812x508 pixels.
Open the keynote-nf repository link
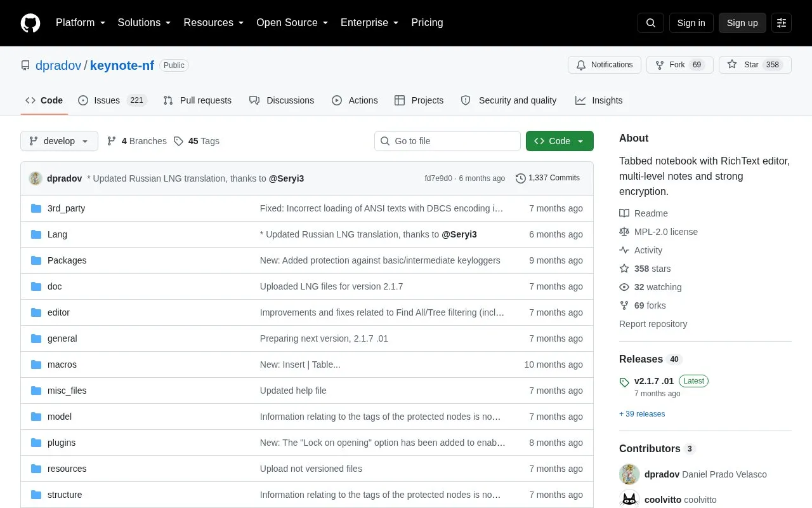[122, 65]
